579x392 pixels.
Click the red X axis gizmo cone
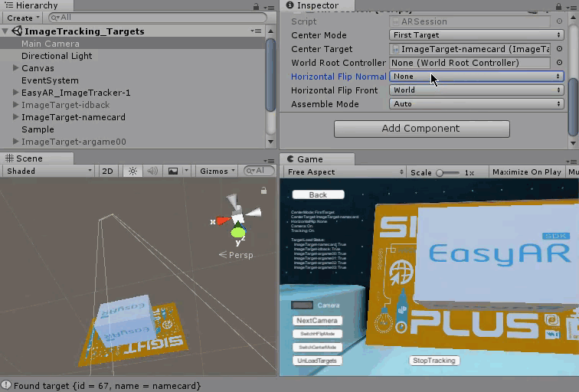(224, 220)
